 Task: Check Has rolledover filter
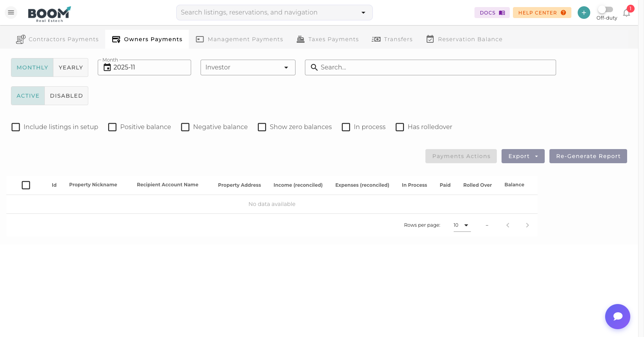click(x=400, y=127)
